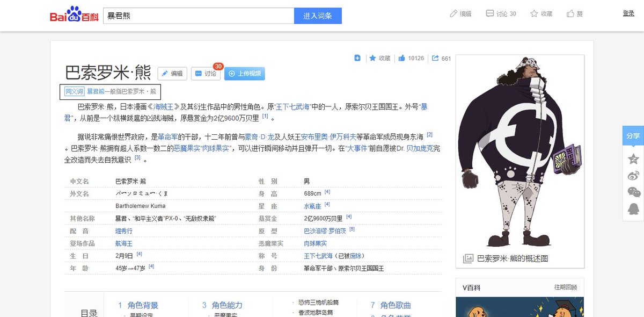The width and height of the screenshot is (644, 317).
Task: Click the 上传视频 upload button
Action: click(245, 74)
